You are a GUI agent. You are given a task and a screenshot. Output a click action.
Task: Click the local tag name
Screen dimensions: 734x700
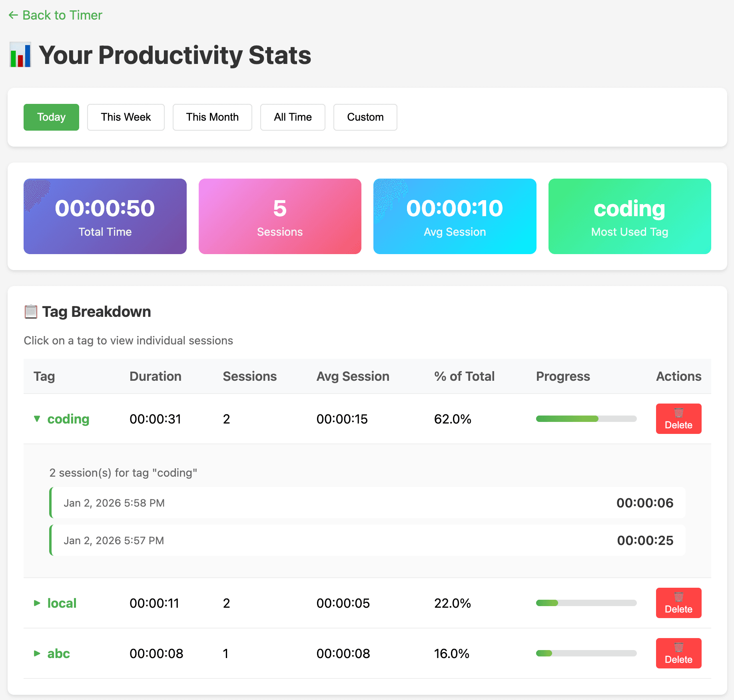[x=62, y=603]
